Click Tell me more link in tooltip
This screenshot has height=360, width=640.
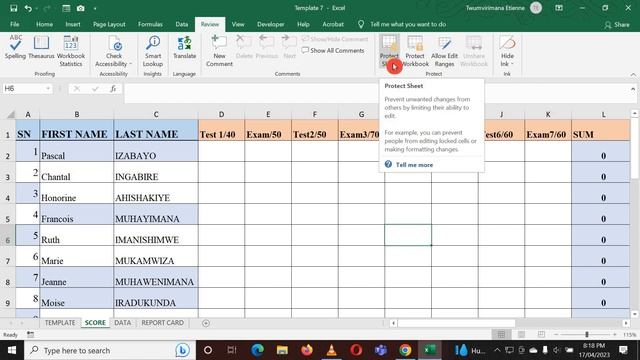tap(414, 165)
